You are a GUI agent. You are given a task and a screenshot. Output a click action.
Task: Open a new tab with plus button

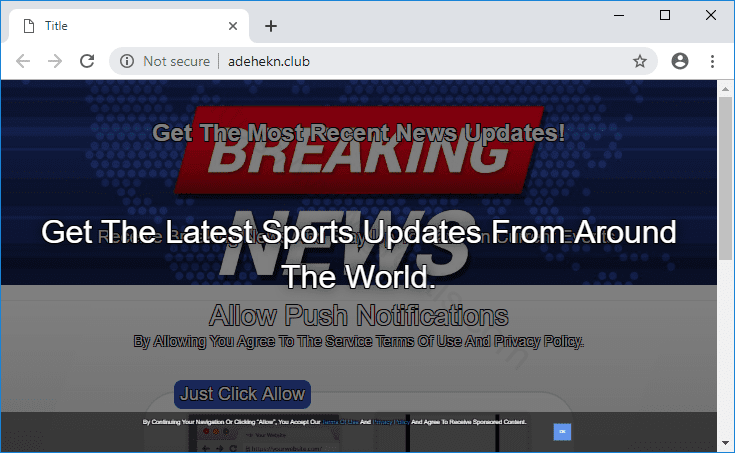(x=270, y=26)
